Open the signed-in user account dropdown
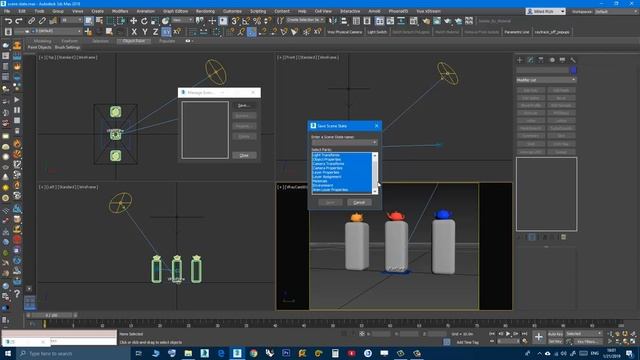Image resolution: width=640 pixels, height=360 pixels. tap(546, 11)
